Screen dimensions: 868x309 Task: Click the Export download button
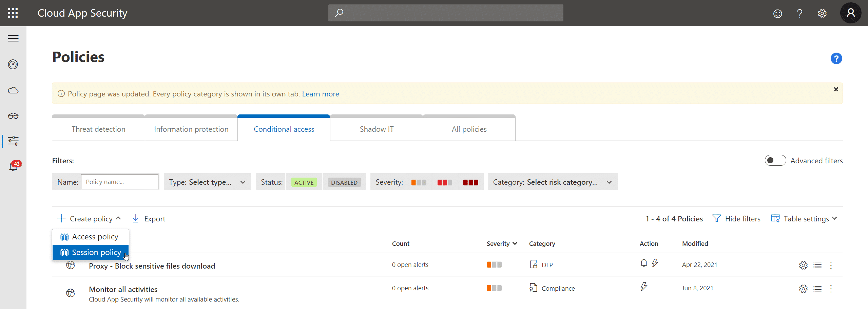click(x=149, y=219)
